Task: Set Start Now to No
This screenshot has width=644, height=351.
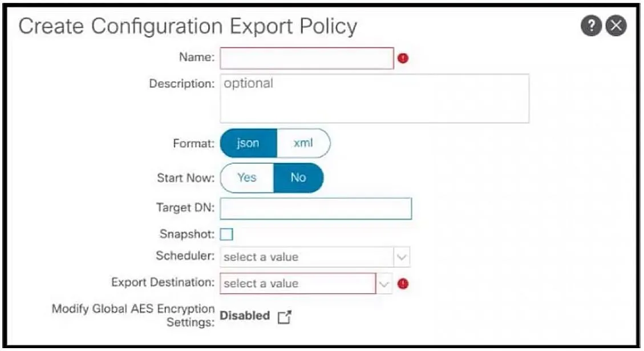Action: [298, 177]
